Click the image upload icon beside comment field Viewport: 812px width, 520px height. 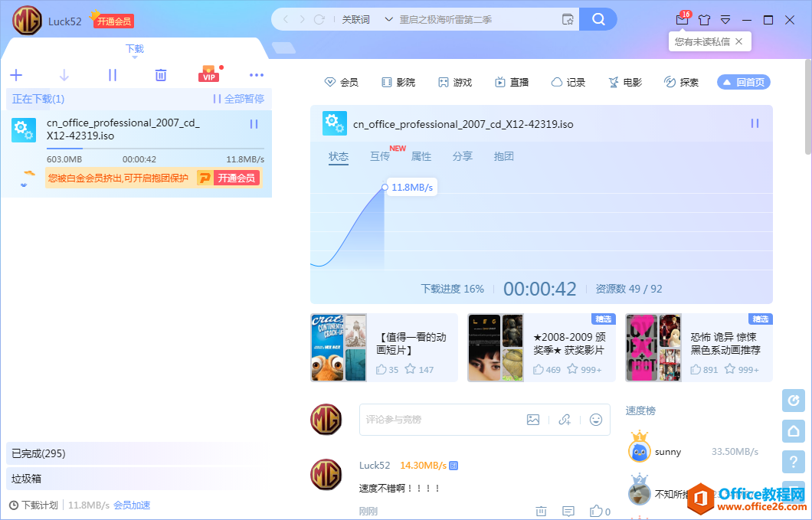(533, 420)
